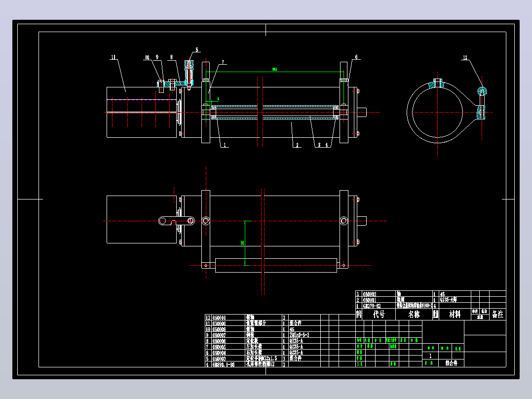Click the green horizontal length dimension text
532x399 pixels.
click(x=274, y=69)
